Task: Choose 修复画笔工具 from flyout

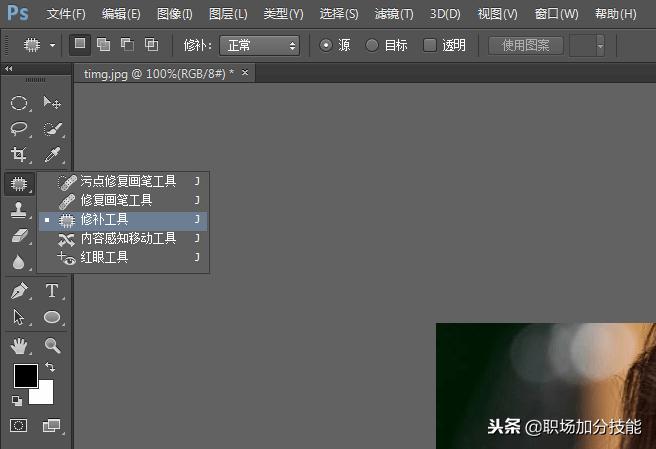Action: 123,200
